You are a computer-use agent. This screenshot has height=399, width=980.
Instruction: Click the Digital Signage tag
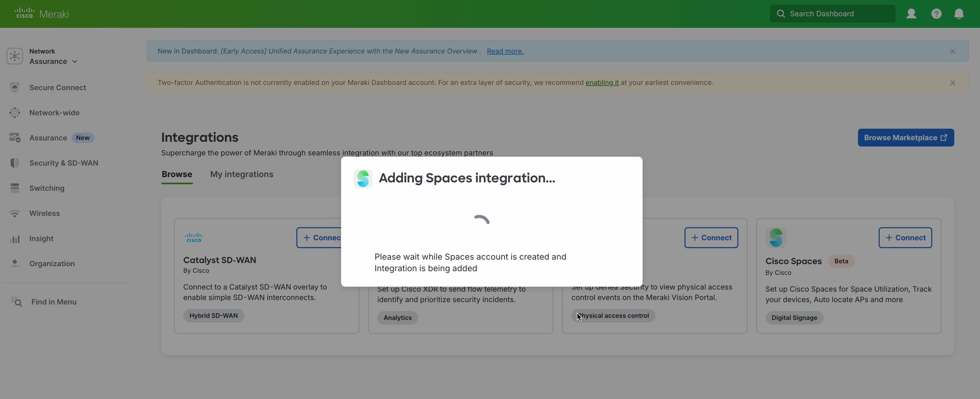794,317
